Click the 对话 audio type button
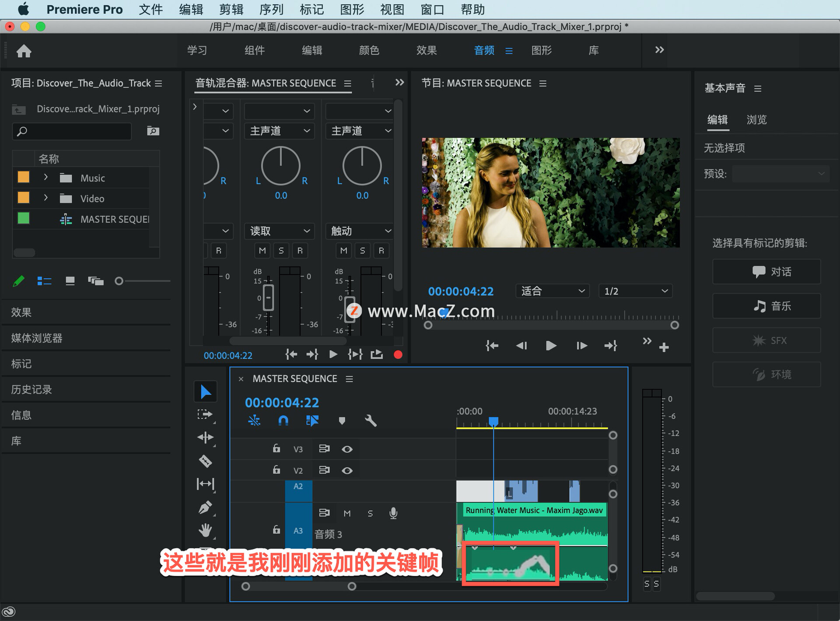This screenshot has height=621, width=840. [766, 272]
